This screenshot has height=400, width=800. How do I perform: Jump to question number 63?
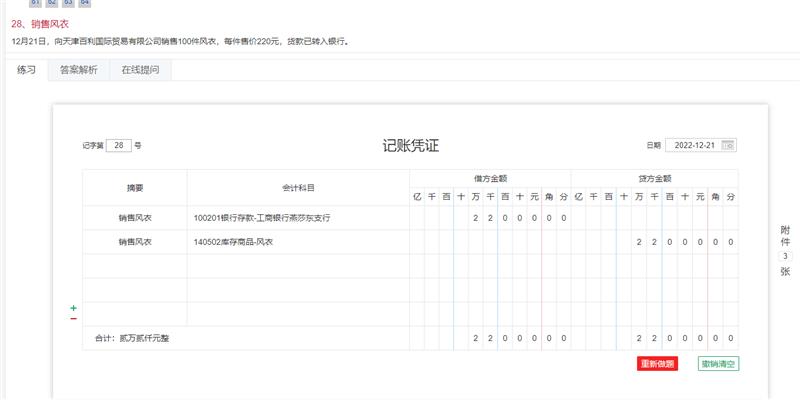(67, 3)
